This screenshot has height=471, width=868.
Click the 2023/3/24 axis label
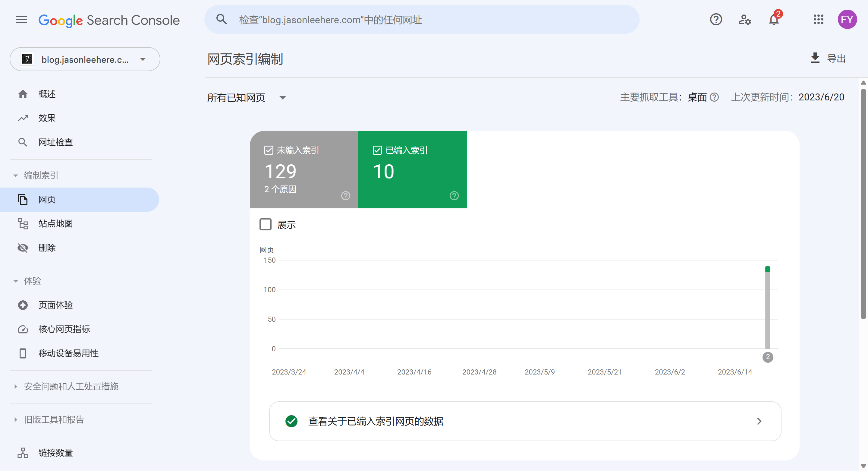(289, 372)
